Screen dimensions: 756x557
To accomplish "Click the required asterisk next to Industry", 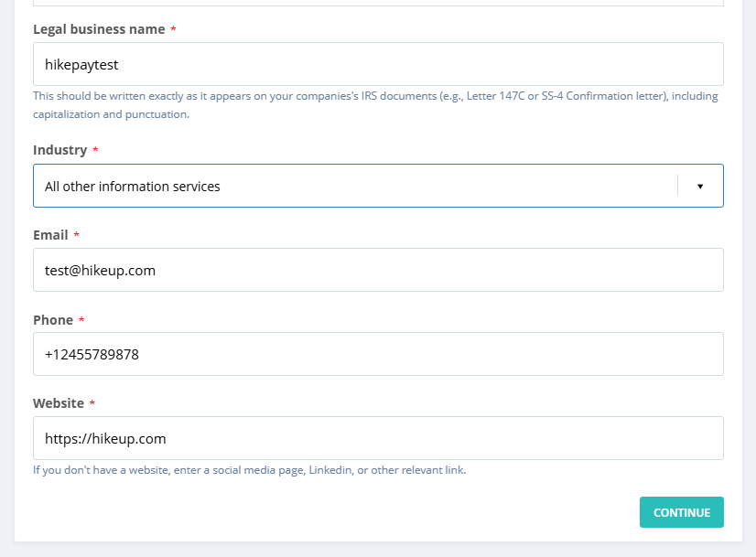I will click(95, 151).
